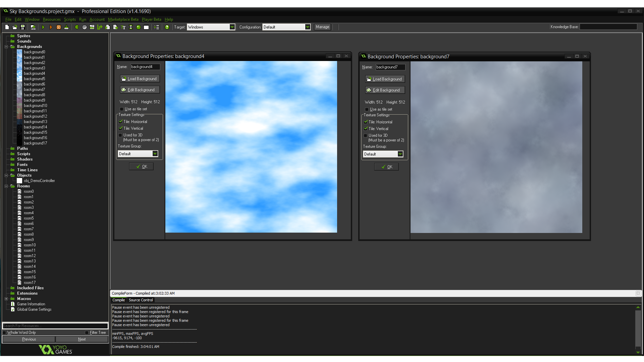The height and width of the screenshot is (362, 644).
Task: Check Use as tile set for background4
Action: (121, 109)
